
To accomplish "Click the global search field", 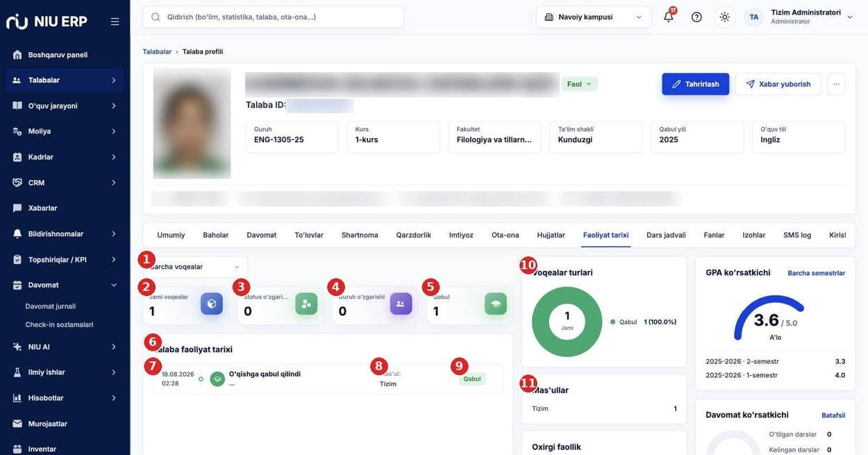I will (x=274, y=17).
